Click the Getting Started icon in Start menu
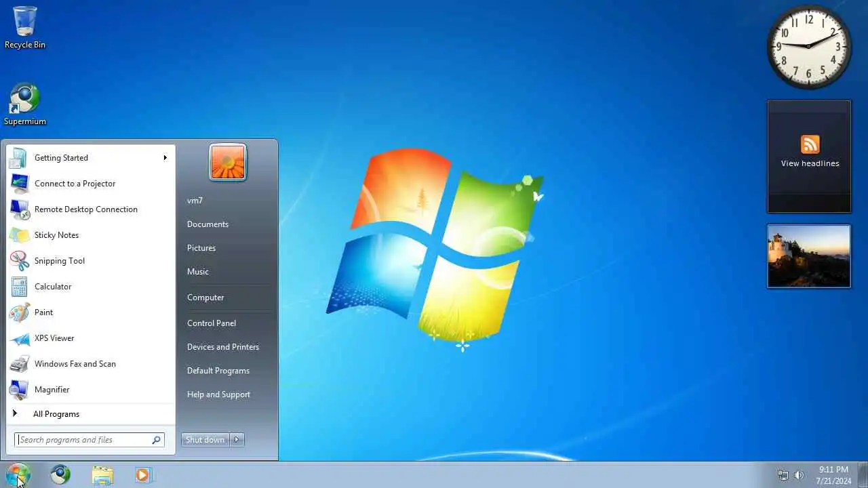Viewport: 868px width, 488px height. (18, 158)
